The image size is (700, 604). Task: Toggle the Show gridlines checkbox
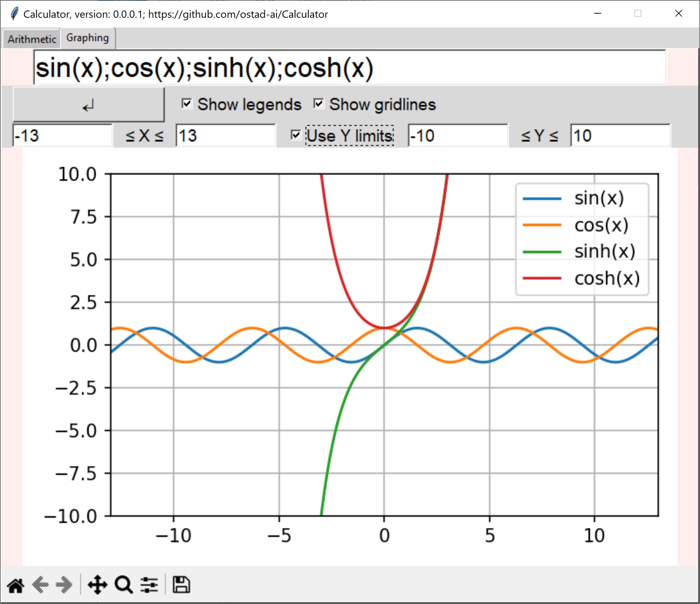pos(319,104)
